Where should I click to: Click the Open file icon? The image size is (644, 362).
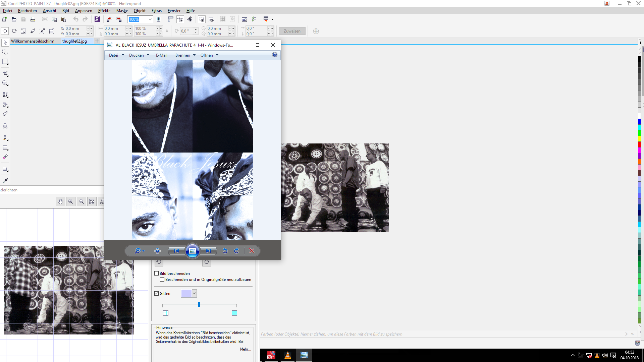[14, 19]
